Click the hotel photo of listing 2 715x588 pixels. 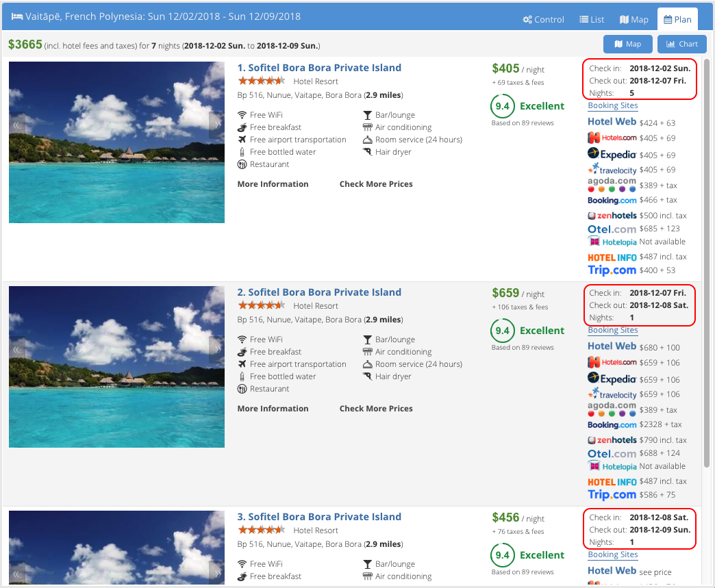pos(116,367)
